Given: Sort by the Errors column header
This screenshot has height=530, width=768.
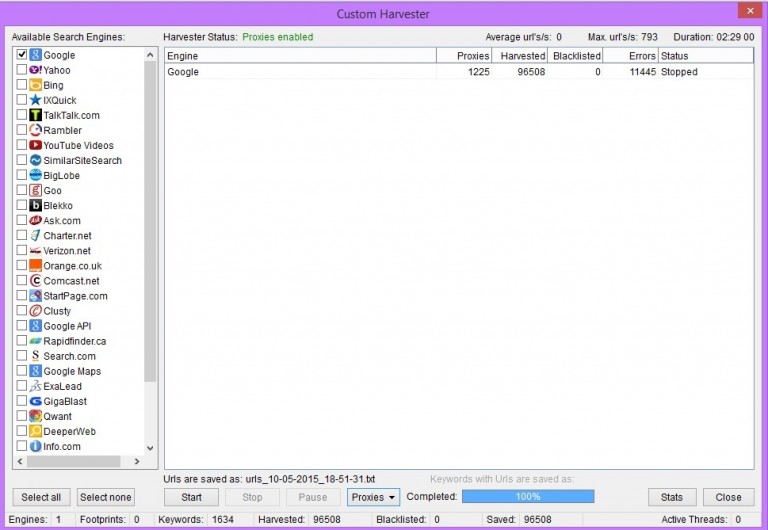Looking at the screenshot, I should [630, 56].
